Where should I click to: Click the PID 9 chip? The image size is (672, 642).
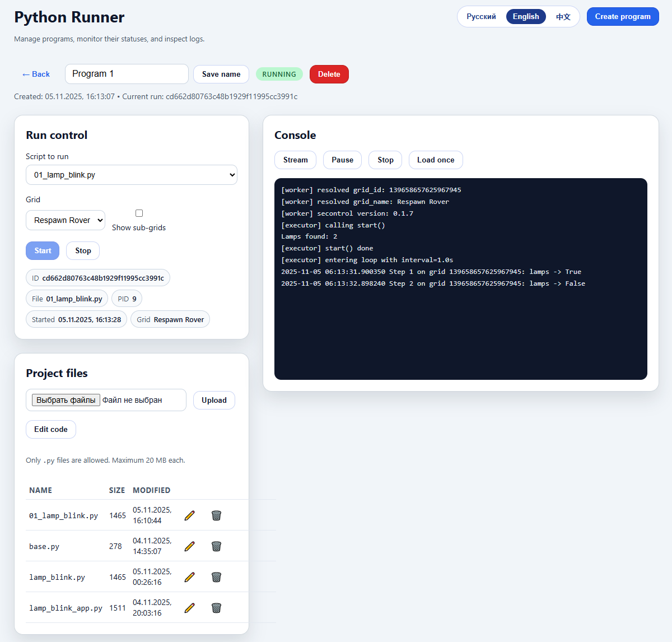127,299
